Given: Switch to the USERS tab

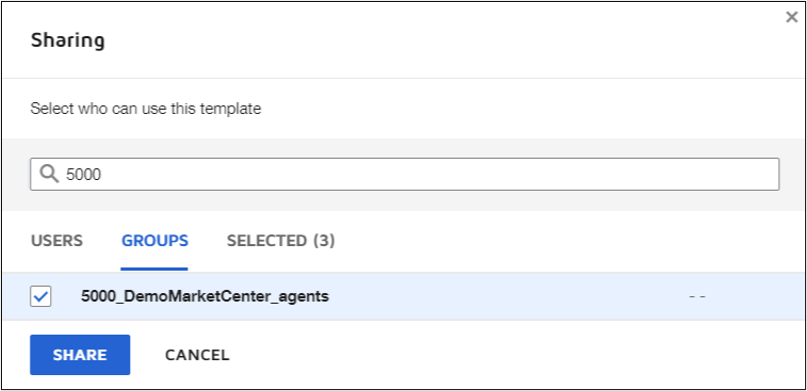Looking at the screenshot, I should (57, 241).
